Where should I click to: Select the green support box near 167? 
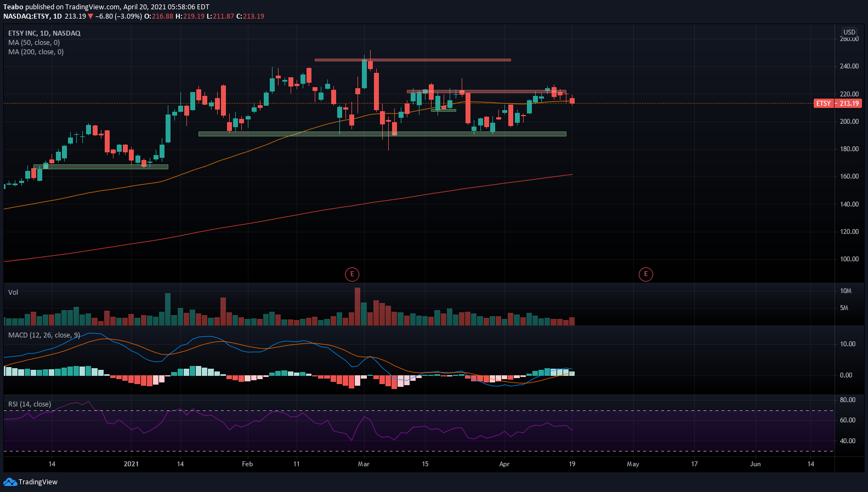point(101,167)
